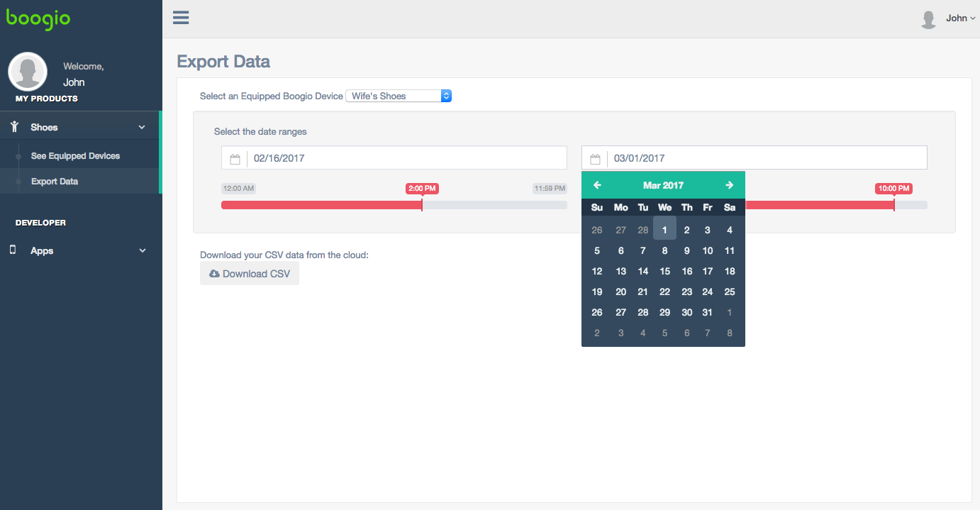This screenshot has height=510, width=980.
Task: Select March 10 in the calendar
Action: click(x=707, y=250)
